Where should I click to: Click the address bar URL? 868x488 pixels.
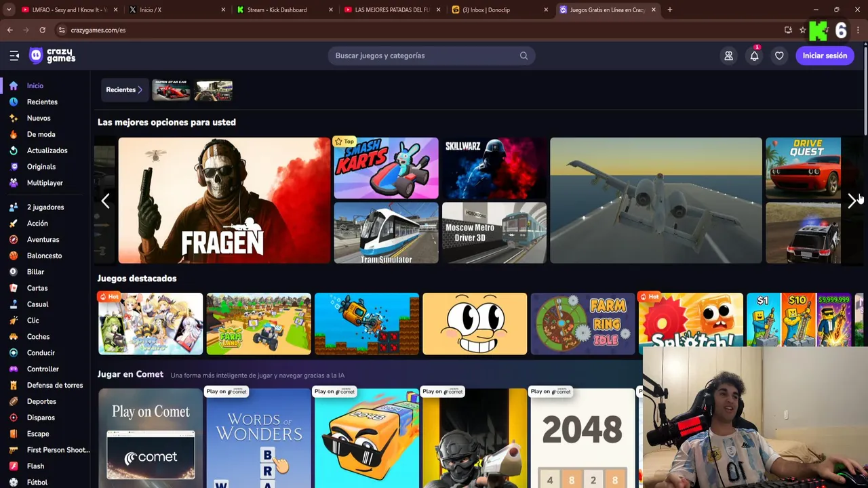[98, 30]
